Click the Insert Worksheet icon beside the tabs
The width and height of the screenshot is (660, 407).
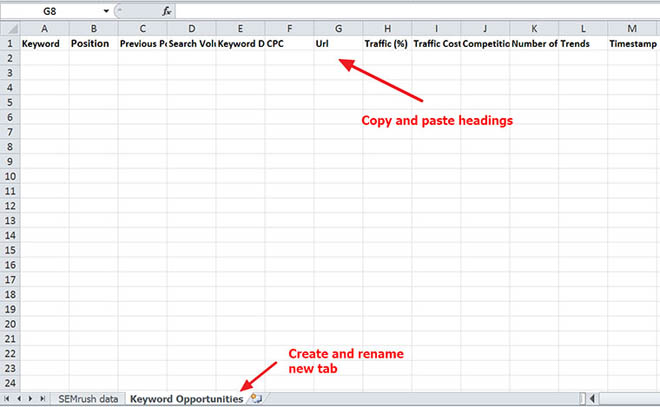(256, 398)
